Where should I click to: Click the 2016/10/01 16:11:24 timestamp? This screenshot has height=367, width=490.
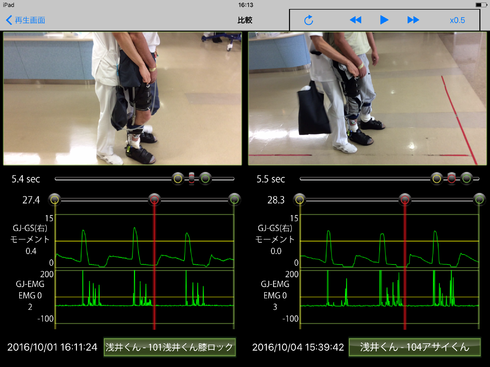tap(52, 347)
